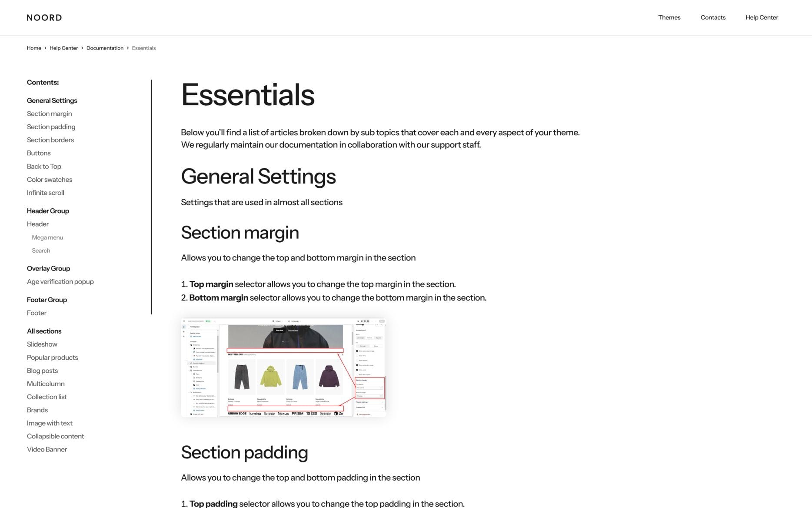The width and height of the screenshot is (812, 508).
Task: Go to Help Center in top navigation
Action: pos(762,17)
